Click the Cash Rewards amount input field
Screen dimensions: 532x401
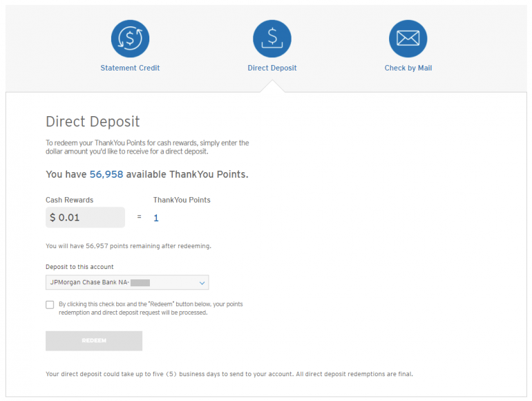(85, 218)
